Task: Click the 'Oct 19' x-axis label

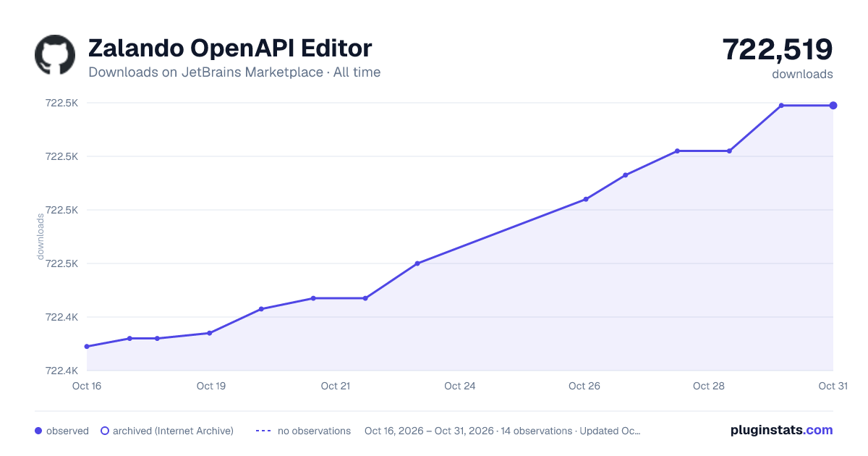Action: point(211,386)
